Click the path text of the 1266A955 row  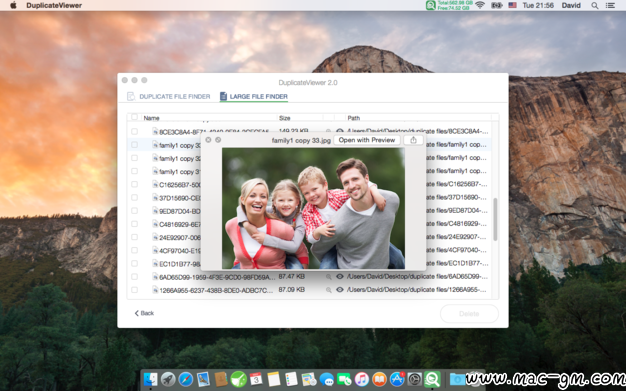[417, 290]
